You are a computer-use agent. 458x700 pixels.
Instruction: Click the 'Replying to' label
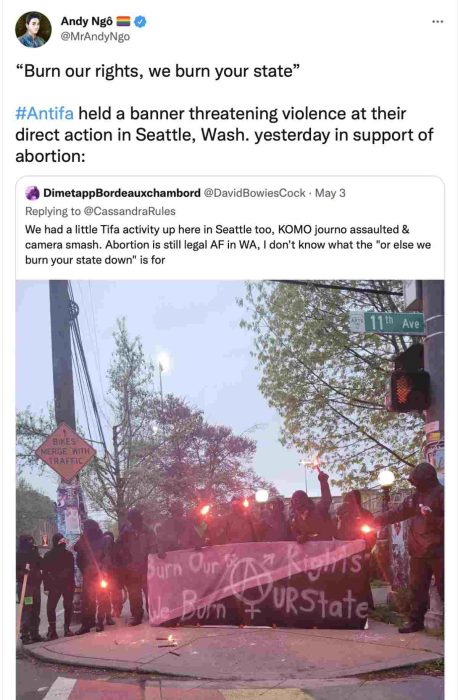click(x=53, y=211)
